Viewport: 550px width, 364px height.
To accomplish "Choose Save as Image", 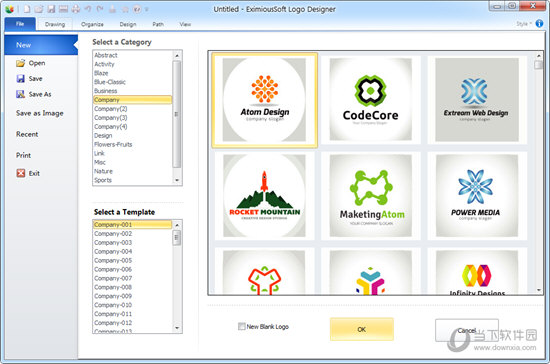I will (x=40, y=113).
